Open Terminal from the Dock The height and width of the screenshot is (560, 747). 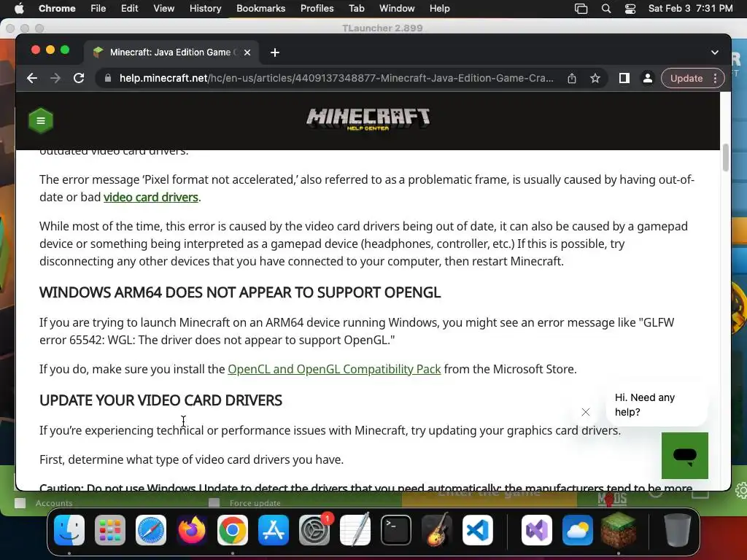pyautogui.click(x=396, y=529)
